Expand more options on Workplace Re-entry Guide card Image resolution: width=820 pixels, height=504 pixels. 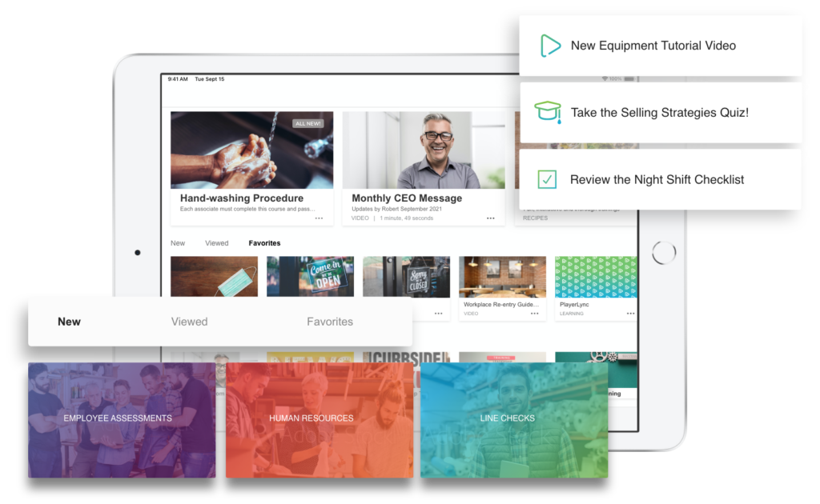[534, 314]
